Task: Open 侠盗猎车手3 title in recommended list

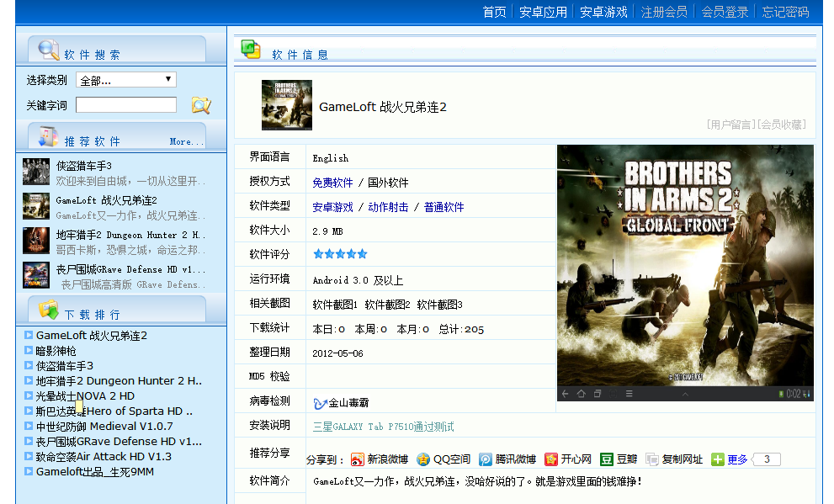Action: 84,166
